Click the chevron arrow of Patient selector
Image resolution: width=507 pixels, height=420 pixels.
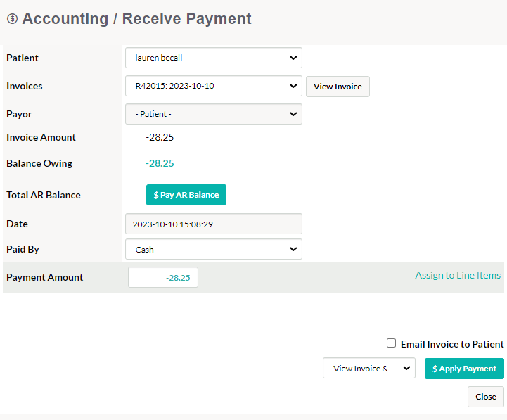click(x=293, y=58)
